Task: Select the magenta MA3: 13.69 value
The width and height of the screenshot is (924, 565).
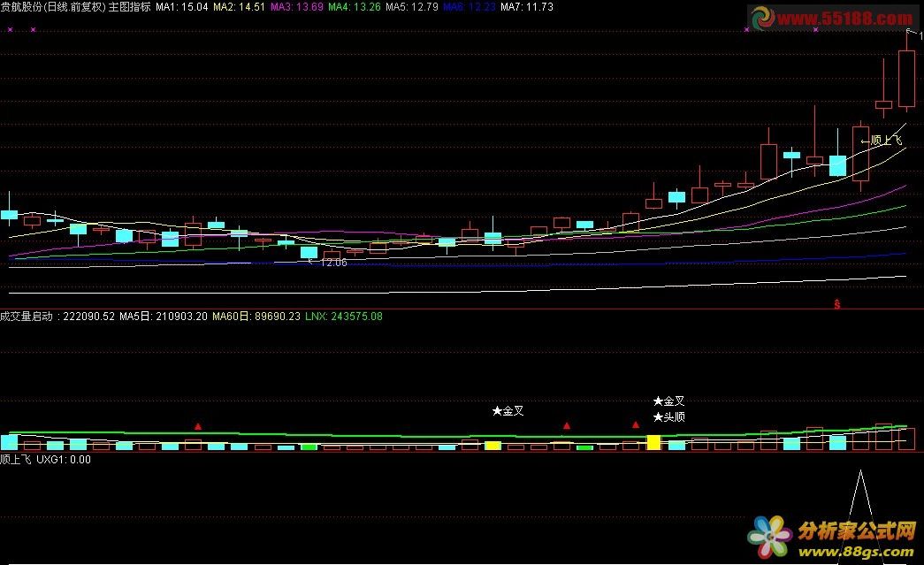Action: tap(296, 7)
